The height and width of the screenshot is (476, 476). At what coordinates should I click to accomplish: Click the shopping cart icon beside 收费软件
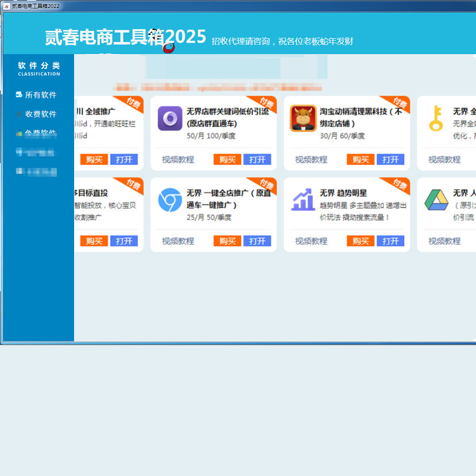[x=19, y=114]
